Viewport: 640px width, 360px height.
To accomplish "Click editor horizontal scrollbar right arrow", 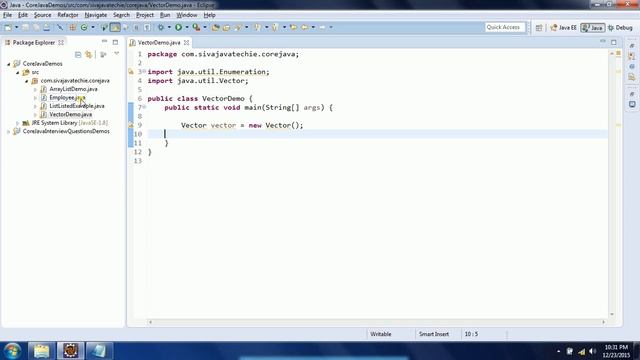I will point(603,322).
